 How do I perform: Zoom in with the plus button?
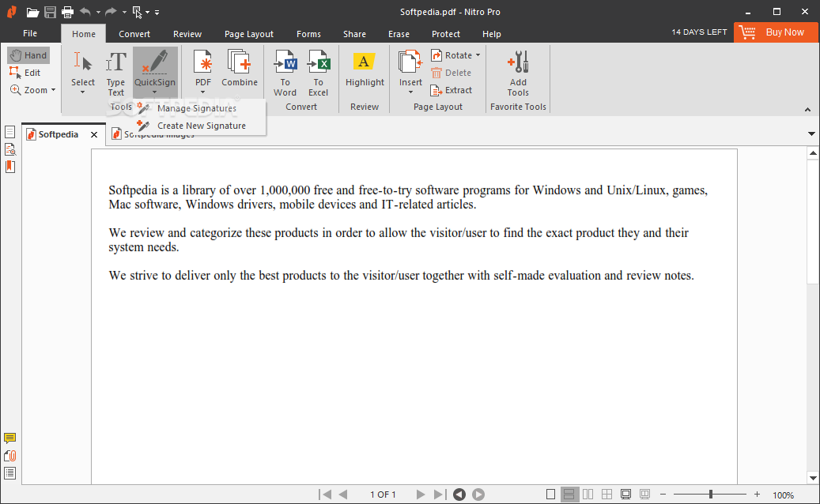757,494
